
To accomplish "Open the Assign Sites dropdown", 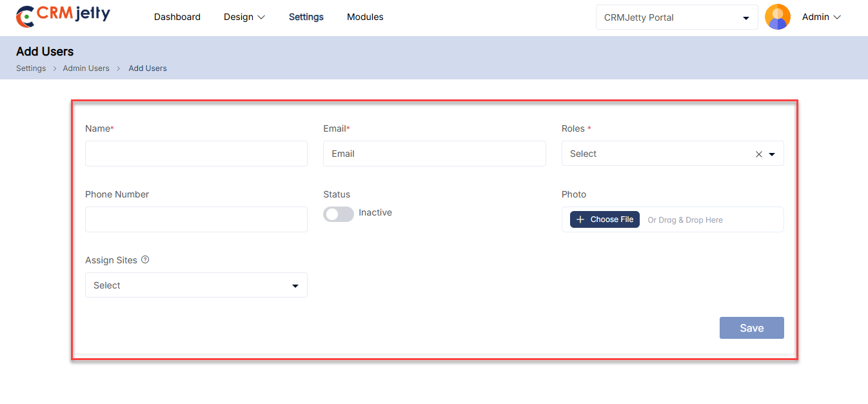I will 196,285.
